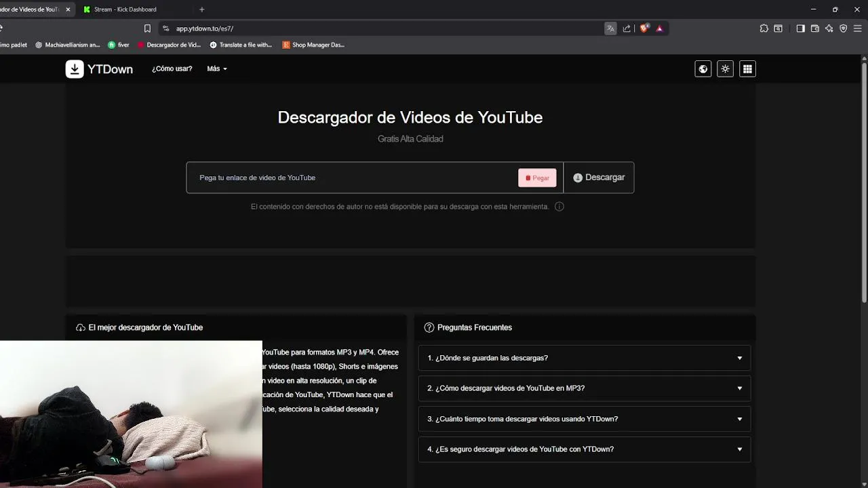Click the Brave VPN shield icon
Image resolution: width=868 pixels, height=488 pixels.
(x=844, y=28)
